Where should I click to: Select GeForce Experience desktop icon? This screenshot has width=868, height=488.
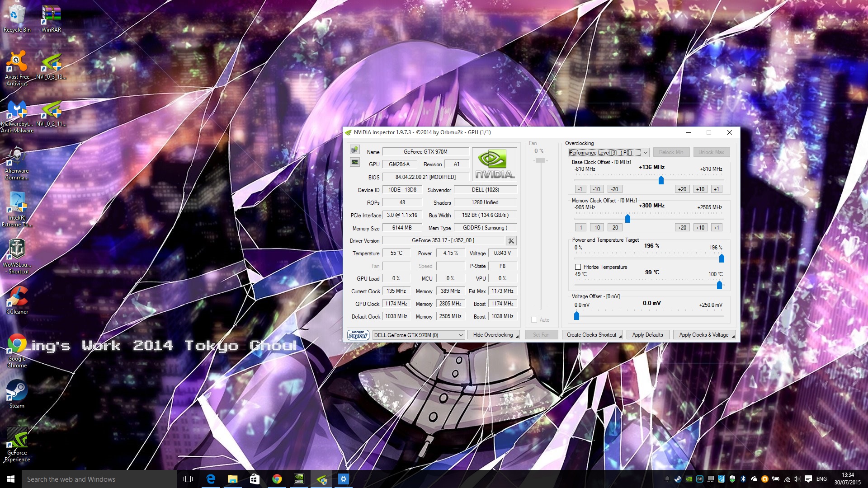coord(17,445)
